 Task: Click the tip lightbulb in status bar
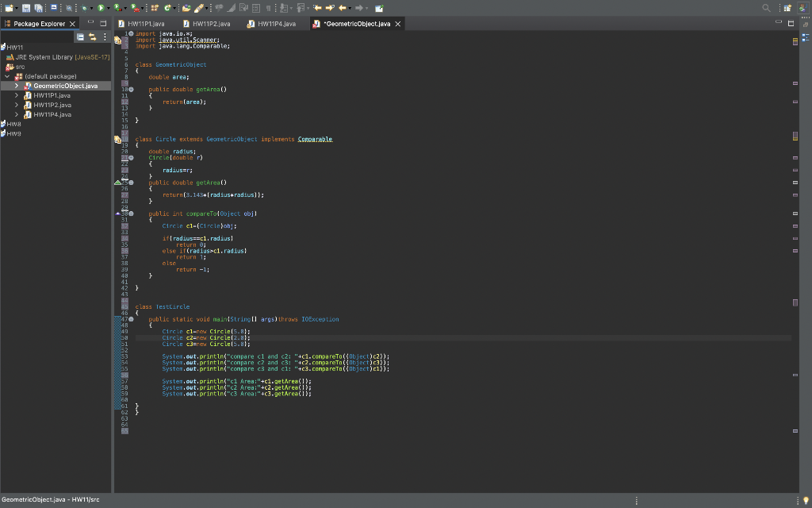click(806, 500)
